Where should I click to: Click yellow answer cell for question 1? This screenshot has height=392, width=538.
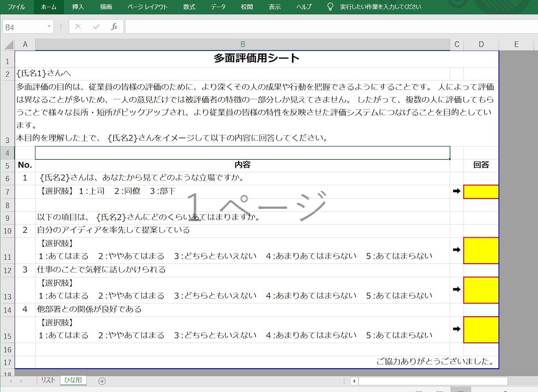(x=481, y=192)
